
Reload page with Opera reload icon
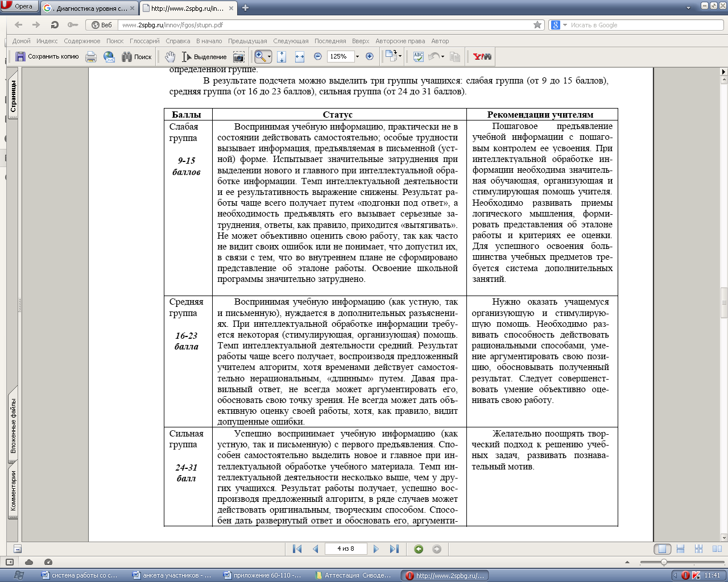point(55,25)
